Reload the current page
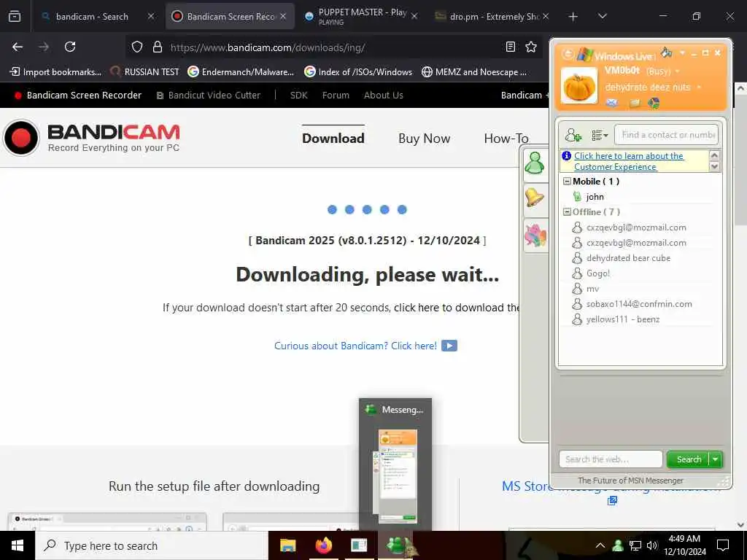 point(70,47)
